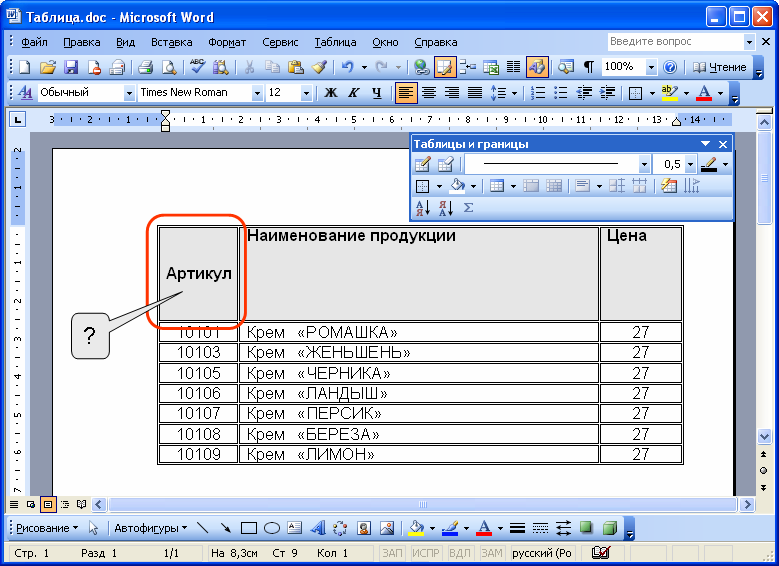Open the Файл menu
This screenshot has width=779, height=566.
[34, 42]
